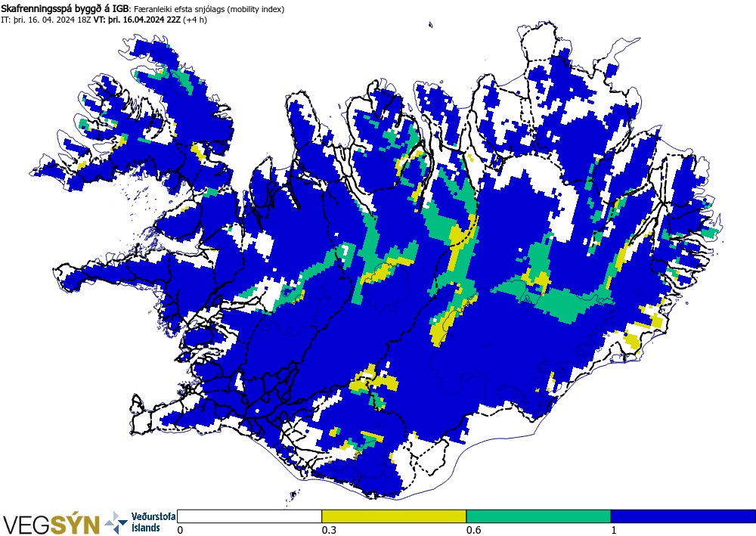Click the forecast offset "(+4 h)"

[195, 20]
